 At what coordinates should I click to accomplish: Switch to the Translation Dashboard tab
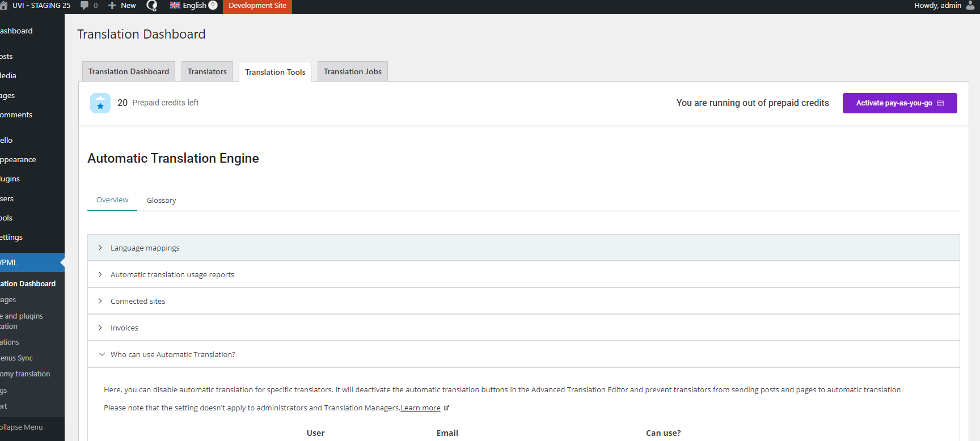coord(129,71)
